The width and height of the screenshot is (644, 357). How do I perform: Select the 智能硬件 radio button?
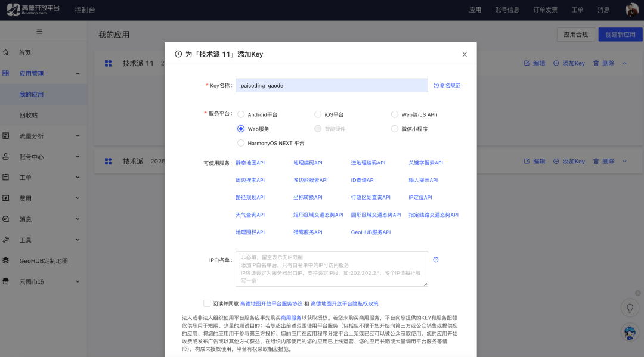coord(317,129)
